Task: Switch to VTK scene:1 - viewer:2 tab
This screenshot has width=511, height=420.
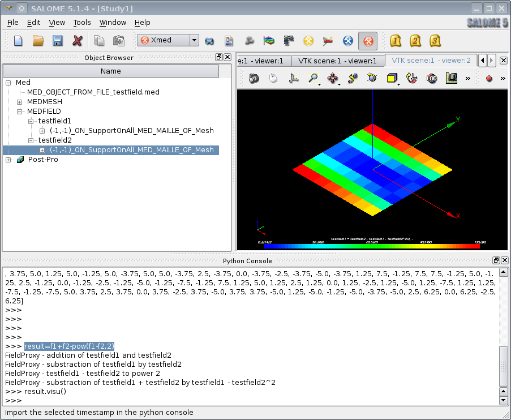Action: tap(431, 61)
